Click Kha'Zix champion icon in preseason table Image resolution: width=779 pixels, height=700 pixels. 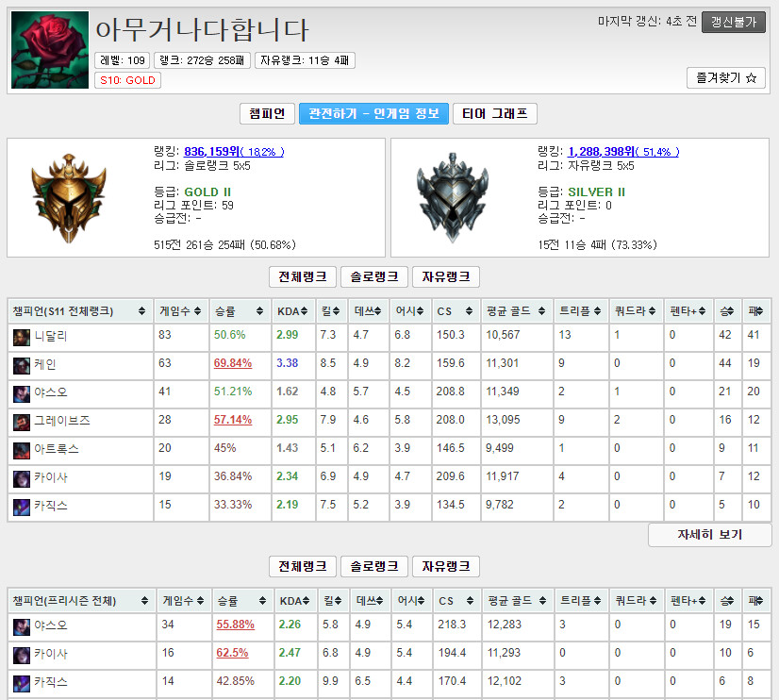tap(22, 683)
